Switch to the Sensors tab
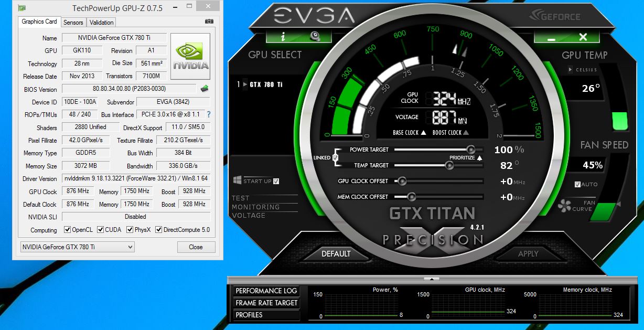 (73, 23)
